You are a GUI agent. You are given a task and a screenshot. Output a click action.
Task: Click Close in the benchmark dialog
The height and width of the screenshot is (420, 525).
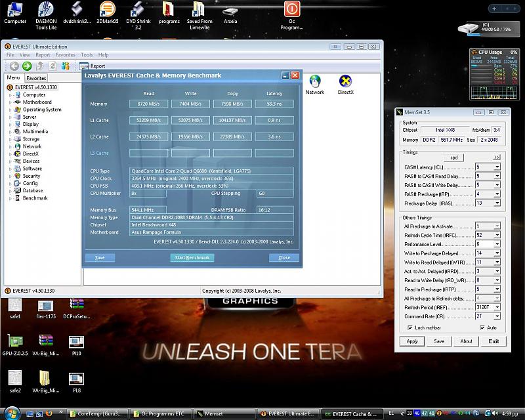click(284, 257)
